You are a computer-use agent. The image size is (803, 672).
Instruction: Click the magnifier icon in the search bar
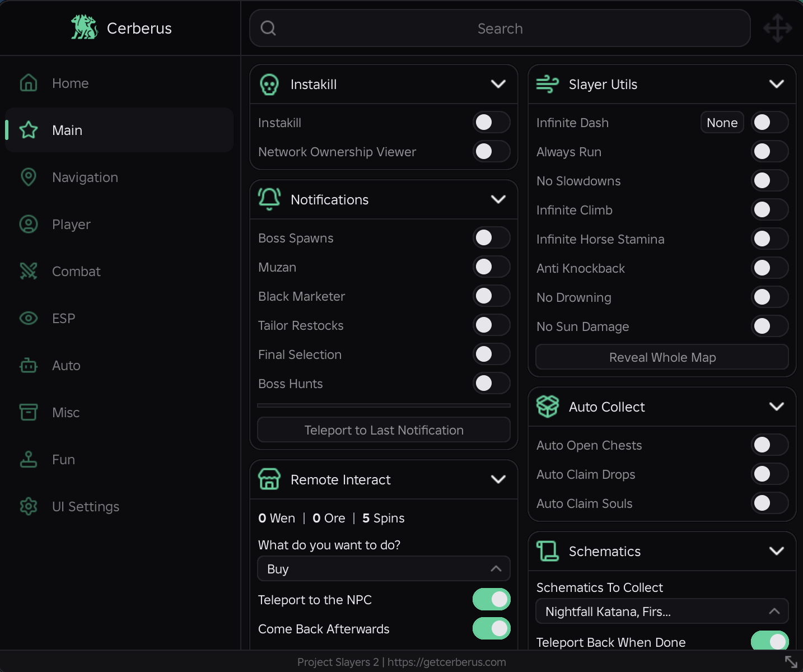point(268,28)
